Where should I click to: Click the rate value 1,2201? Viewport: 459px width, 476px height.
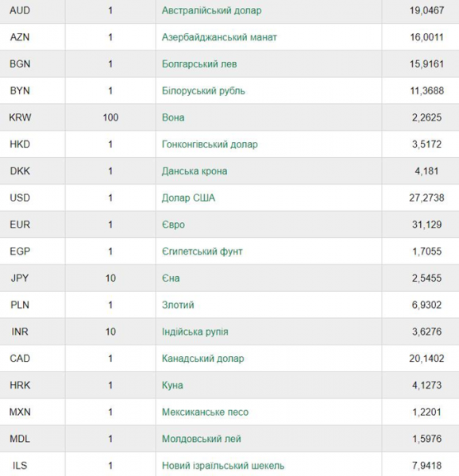(x=426, y=412)
